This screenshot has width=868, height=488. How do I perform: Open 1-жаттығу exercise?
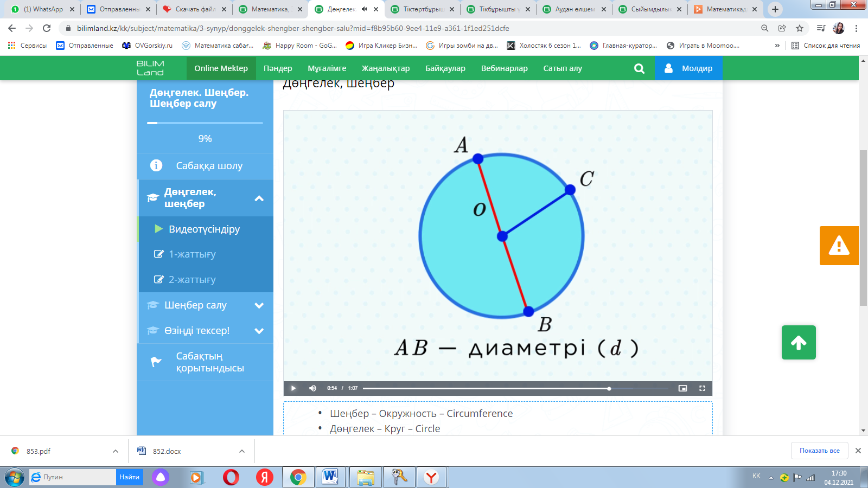(x=205, y=254)
